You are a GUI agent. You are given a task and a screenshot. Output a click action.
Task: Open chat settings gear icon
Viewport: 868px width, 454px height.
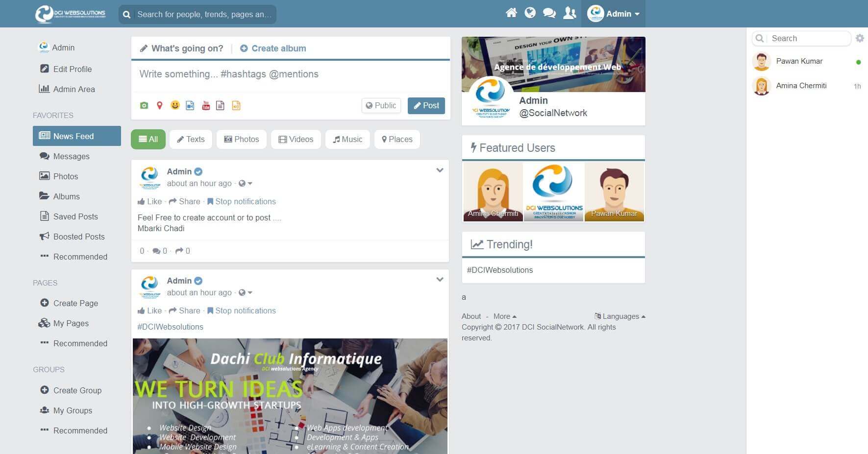coord(860,38)
